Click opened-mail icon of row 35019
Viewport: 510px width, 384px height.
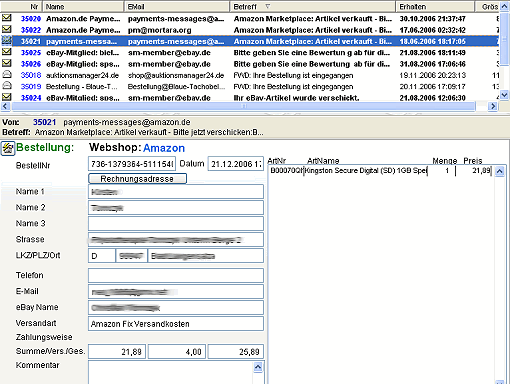[x=7, y=86]
